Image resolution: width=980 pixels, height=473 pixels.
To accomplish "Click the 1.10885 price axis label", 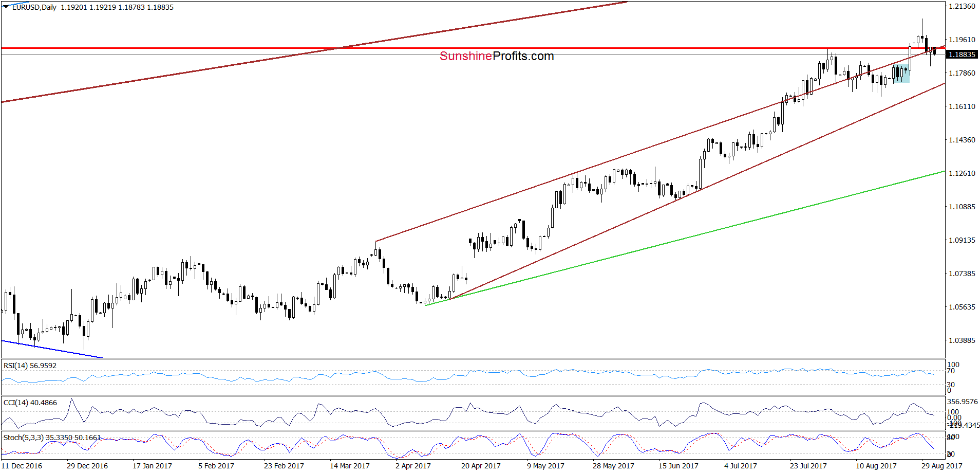I will [x=962, y=207].
